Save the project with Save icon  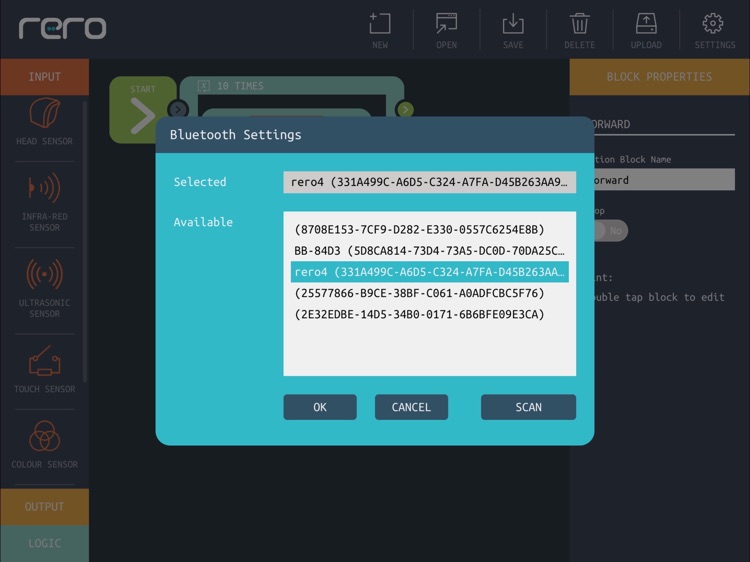tap(513, 23)
